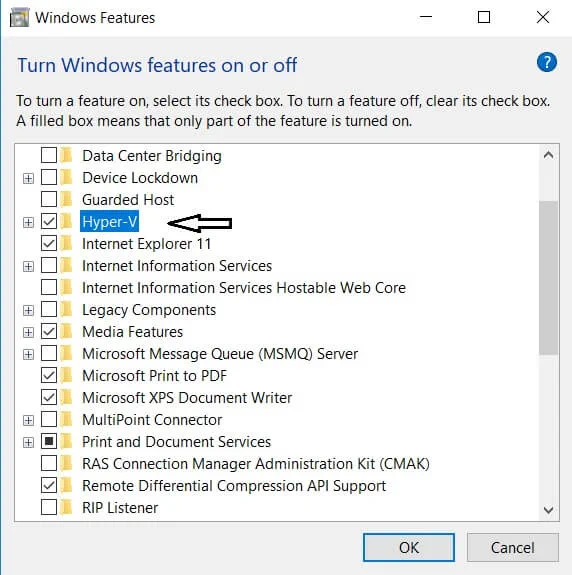Expand the Device Lockdown tree node

click(x=28, y=179)
